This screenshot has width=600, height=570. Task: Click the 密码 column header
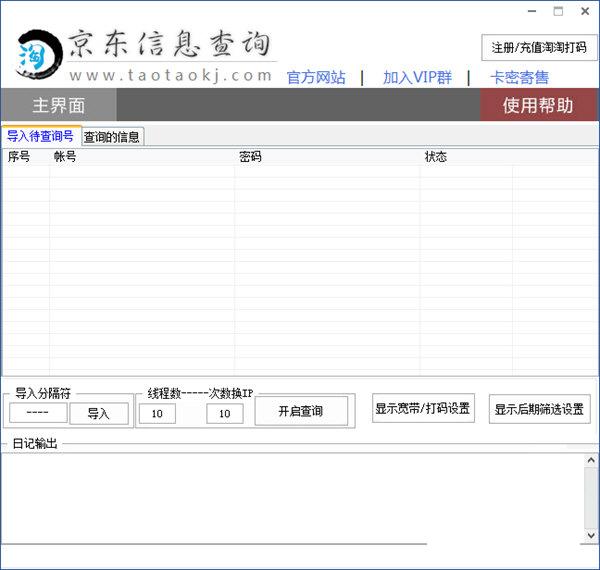(x=251, y=157)
